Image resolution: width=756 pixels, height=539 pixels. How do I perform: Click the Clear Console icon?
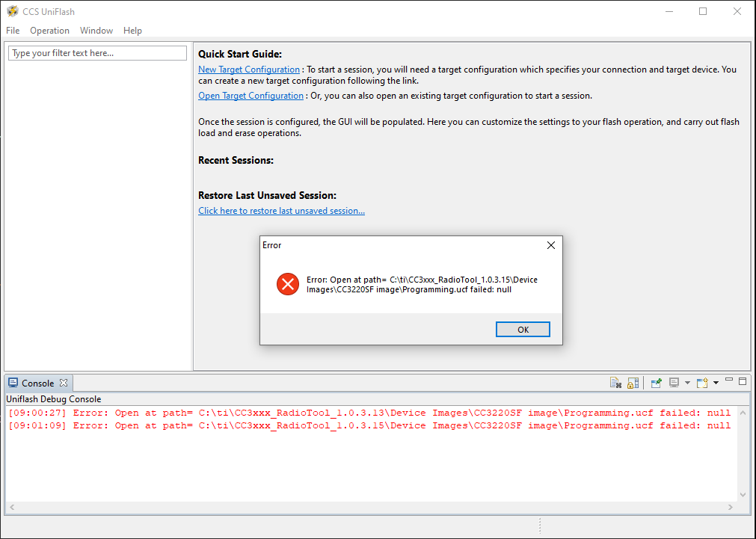coord(615,383)
